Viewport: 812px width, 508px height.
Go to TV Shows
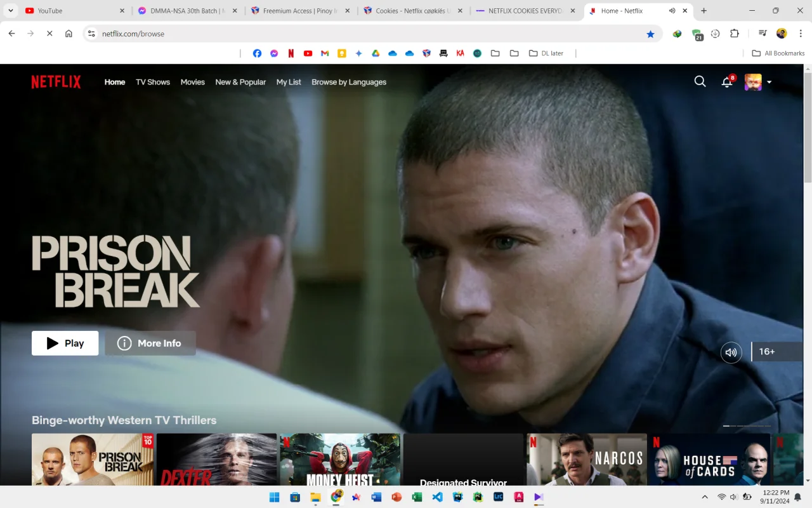(x=153, y=82)
